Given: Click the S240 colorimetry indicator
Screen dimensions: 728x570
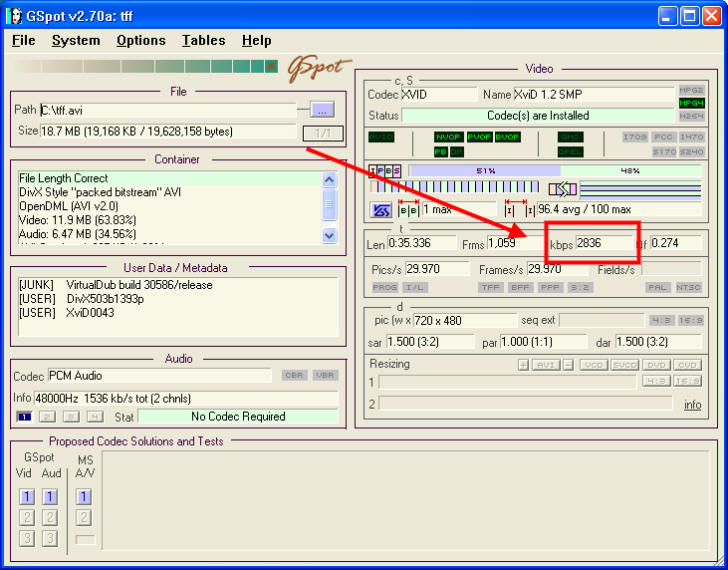Looking at the screenshot, I should click(x=692, y=151).
